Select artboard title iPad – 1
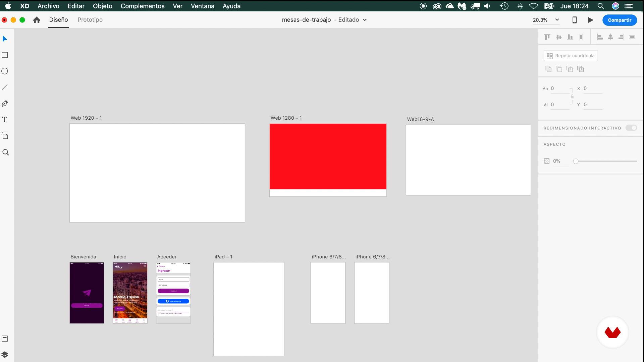The image size is (644, 362). [x=223, y=257]
